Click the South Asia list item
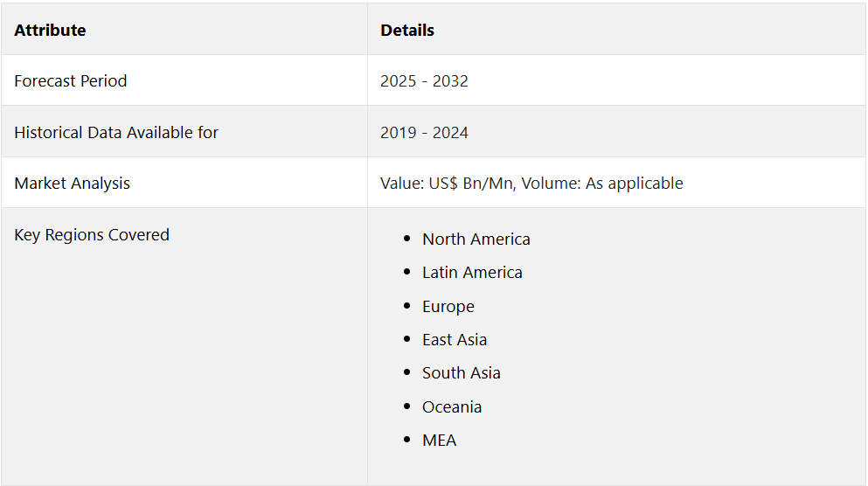Viewport: 868px width, 486px height. coord(462,372)
